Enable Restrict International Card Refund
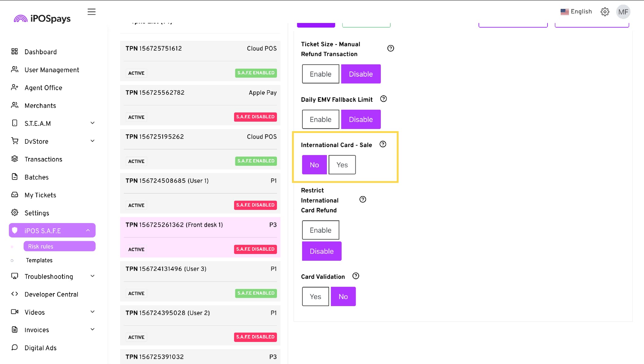 320,230
